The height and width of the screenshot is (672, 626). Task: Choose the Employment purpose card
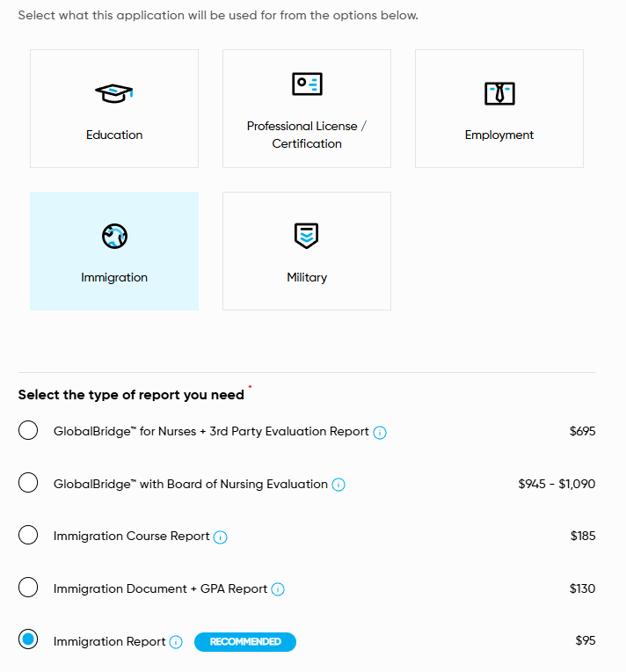pos(499,109)
